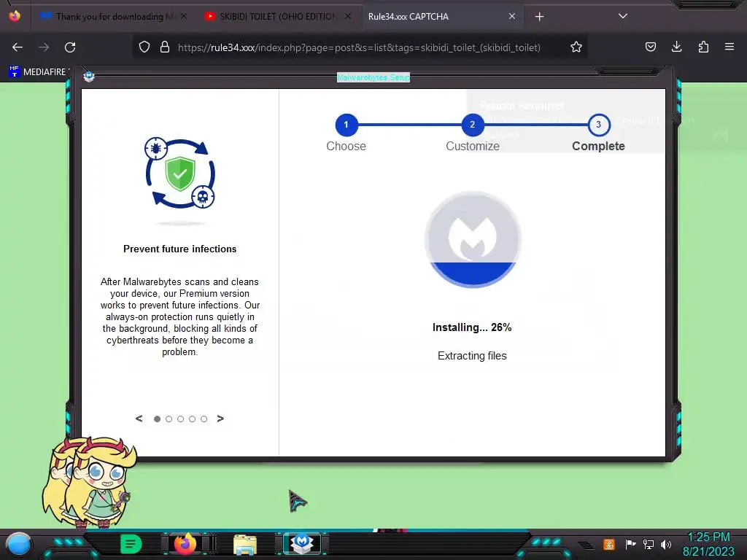
Task: Click the Malwarebytes Setup title bar icon
Action: (88, 77)
